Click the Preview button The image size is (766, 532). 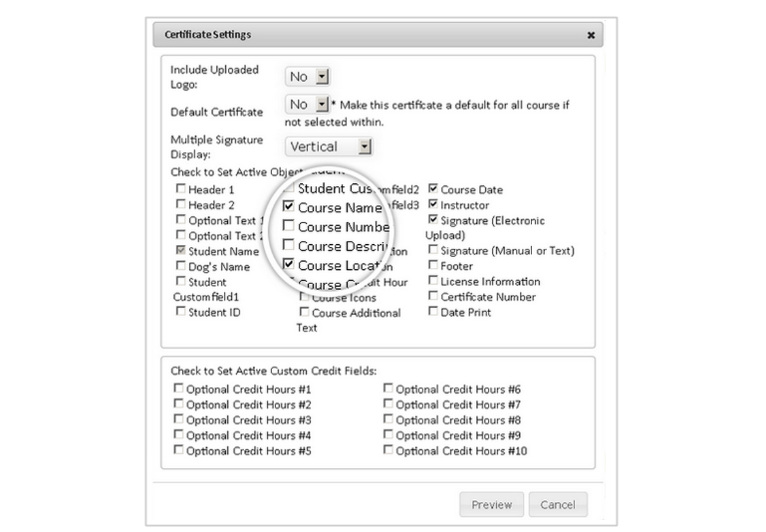tap(491, 505)
